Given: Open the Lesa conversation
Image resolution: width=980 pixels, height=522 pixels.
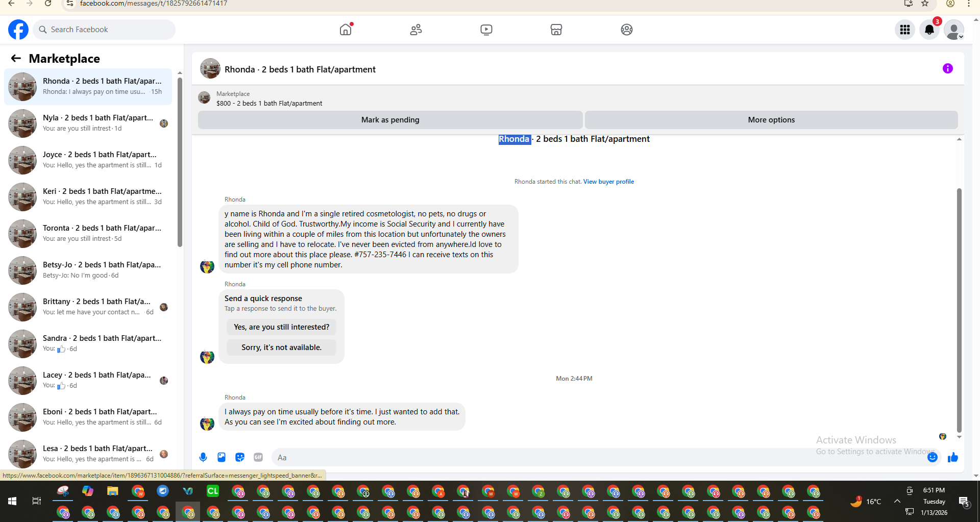Looking at the screenshot, I should (88, 454).
